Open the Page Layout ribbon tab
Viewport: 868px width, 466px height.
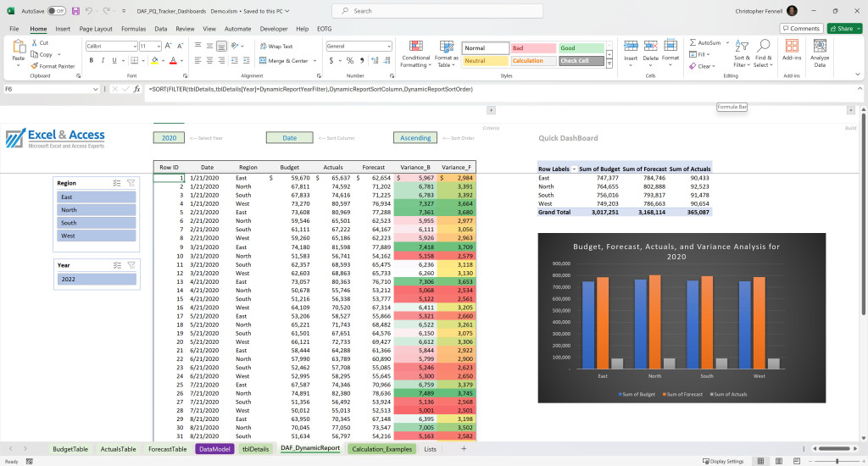(x=96, y=29)
